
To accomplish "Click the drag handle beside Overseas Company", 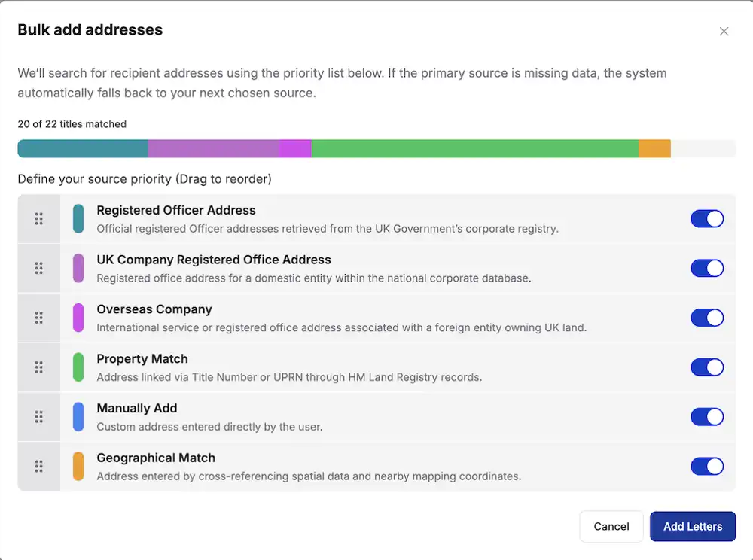I will (39, 318).
